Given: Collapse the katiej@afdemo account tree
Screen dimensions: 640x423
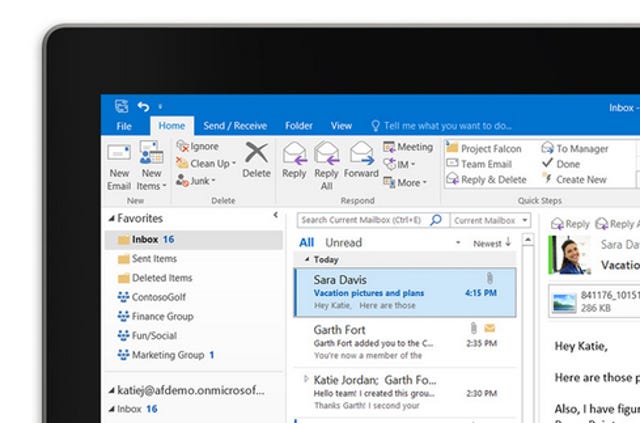Looking at the screenshot, I should [x=111, y=390].
